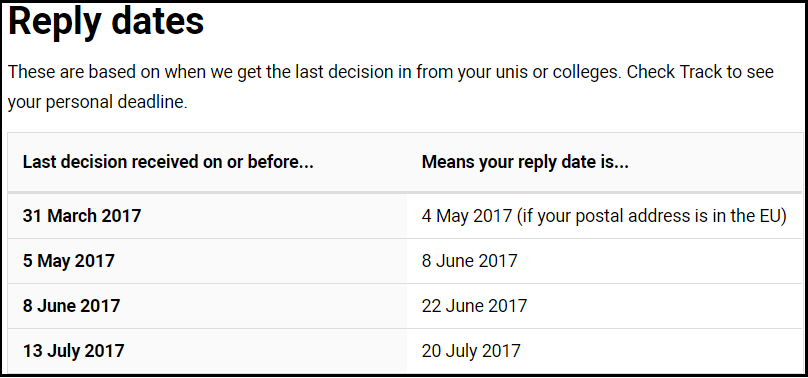Screen dimensions: 808x378
Task: Click the 20 July 2017 reply date
Action: [x=472, y=351]
